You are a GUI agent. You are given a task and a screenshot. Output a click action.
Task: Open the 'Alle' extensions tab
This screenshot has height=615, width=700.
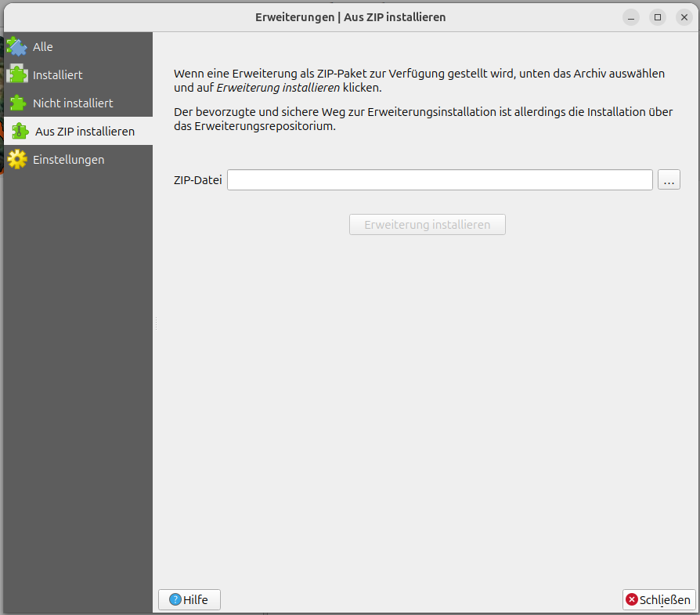pyautogui.click(x=43, y=47)
